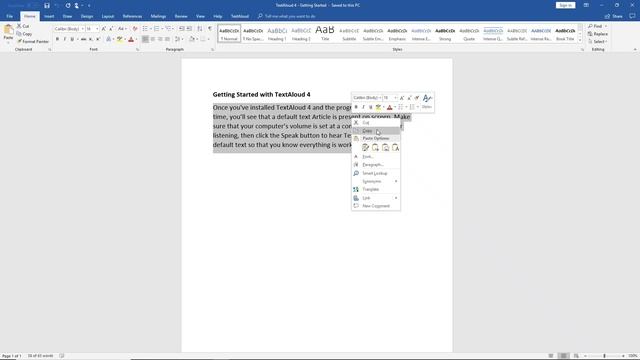The width and height of the screenshot is (640, 360).
Task: Sort the selected text from the ribbon
Action: [x=200, y=29]
